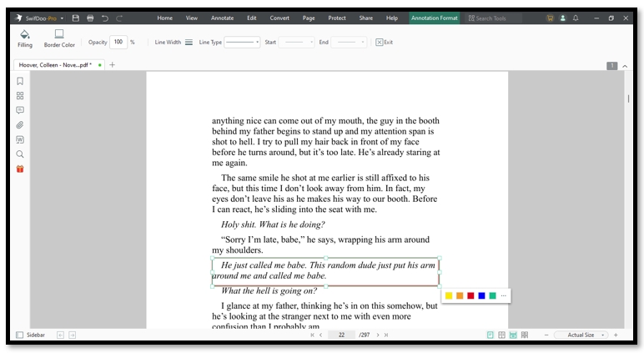Switch to single page view
Image resolution: width=644 pixels, height=353 pixels.
click(x=490, y=335)
